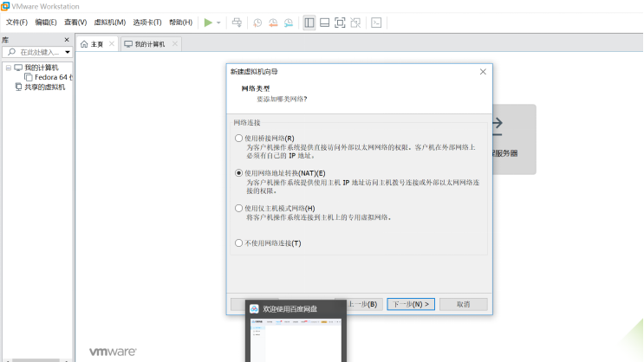Close the 库 library panel

(67, 40)
